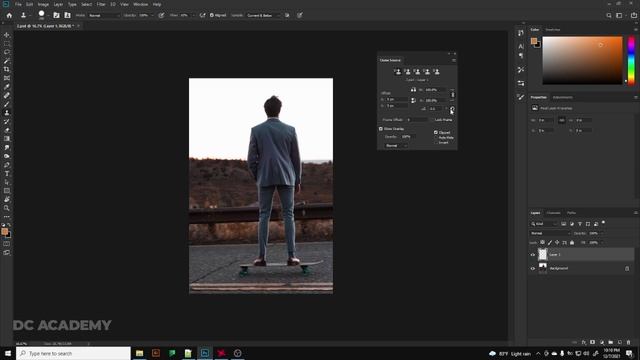Select the Horizontal Type tool
640x360 pixels.
7,173
